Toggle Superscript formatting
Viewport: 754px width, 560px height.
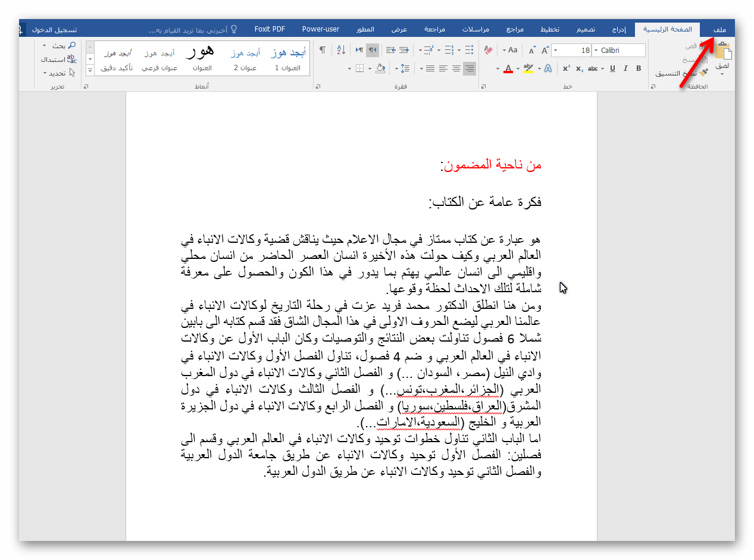(x=567, y=68)
